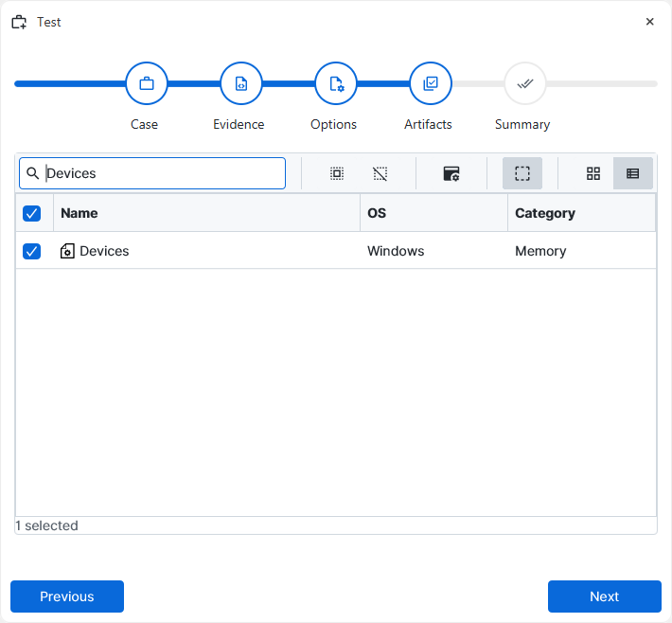The image size is (672, 623).
Task: Toggle the dashed-square selection filter button
Action: [522, 173]
